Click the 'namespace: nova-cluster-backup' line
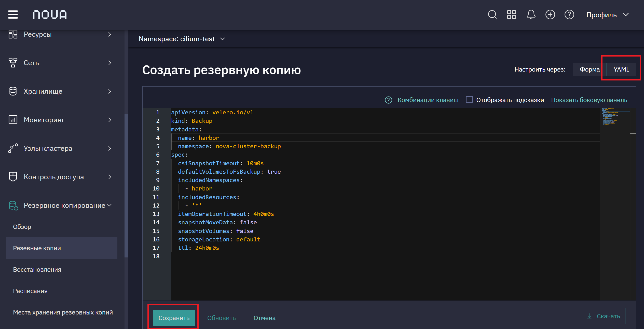 click(229, 146)
